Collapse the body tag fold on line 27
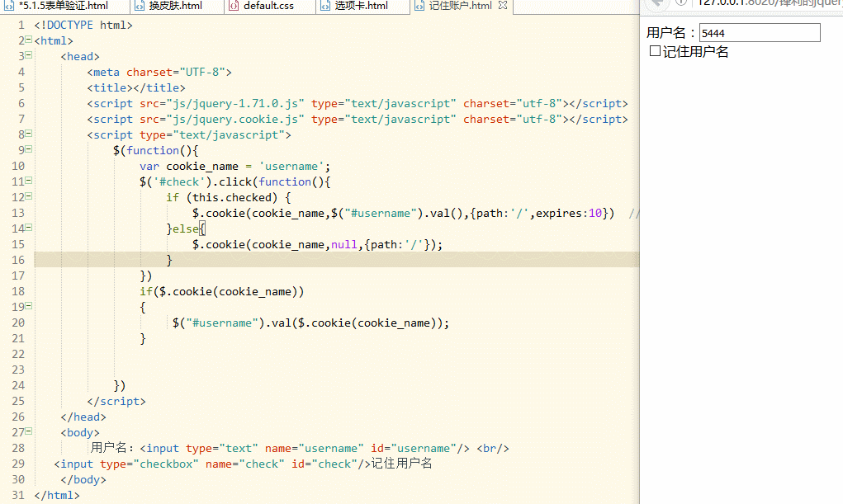843x504 pixels. pos(29,431)
